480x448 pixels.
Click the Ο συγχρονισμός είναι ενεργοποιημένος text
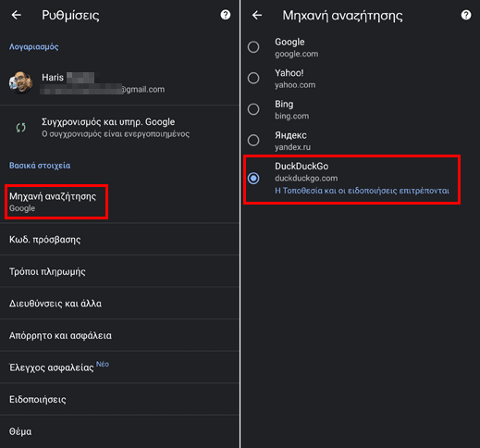coord(116,134)
